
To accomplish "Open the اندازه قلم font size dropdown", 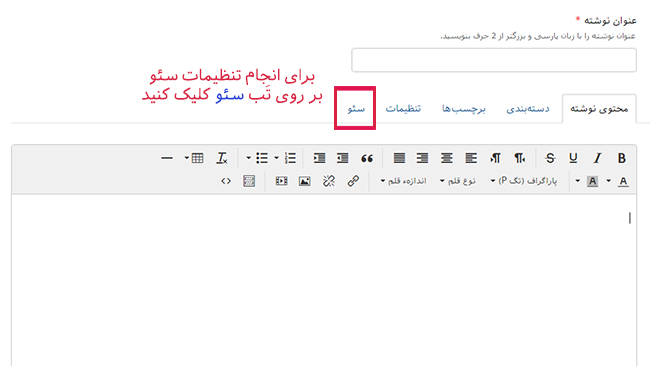I will [403, 181].
